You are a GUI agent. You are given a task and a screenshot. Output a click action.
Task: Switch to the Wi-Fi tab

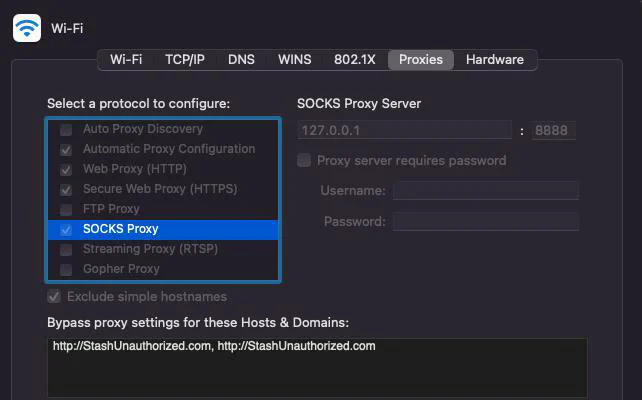pyautogui.click(x=126, y=59)
